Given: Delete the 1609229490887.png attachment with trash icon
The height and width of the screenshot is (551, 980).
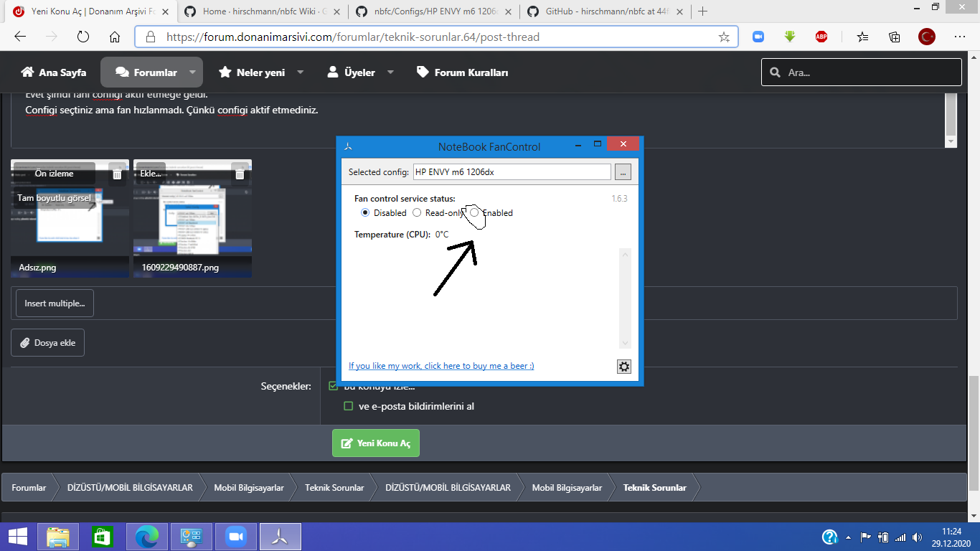Looking at the screenshot, I should 240,174.
